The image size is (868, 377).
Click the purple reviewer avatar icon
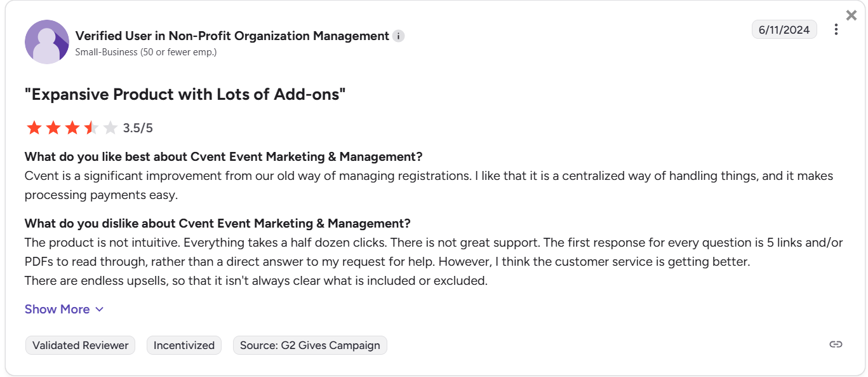47,42
